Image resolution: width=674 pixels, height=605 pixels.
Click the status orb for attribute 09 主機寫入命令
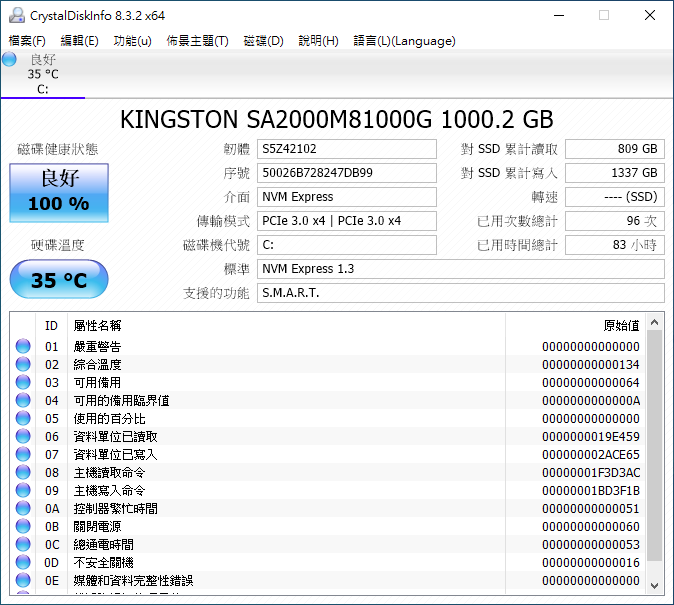pyautogui.click(x=23, y=491)
